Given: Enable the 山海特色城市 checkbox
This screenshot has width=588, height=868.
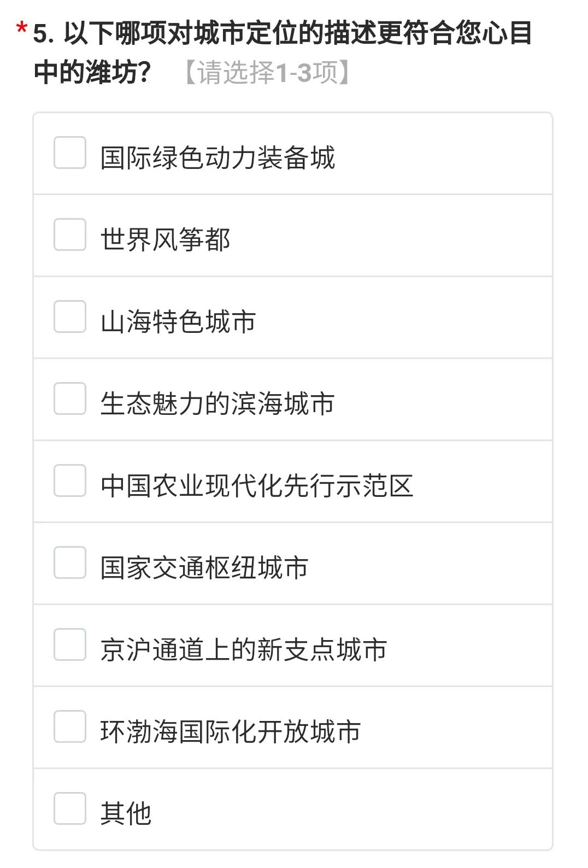Looking at the screenshot, I should pos(70,316).
